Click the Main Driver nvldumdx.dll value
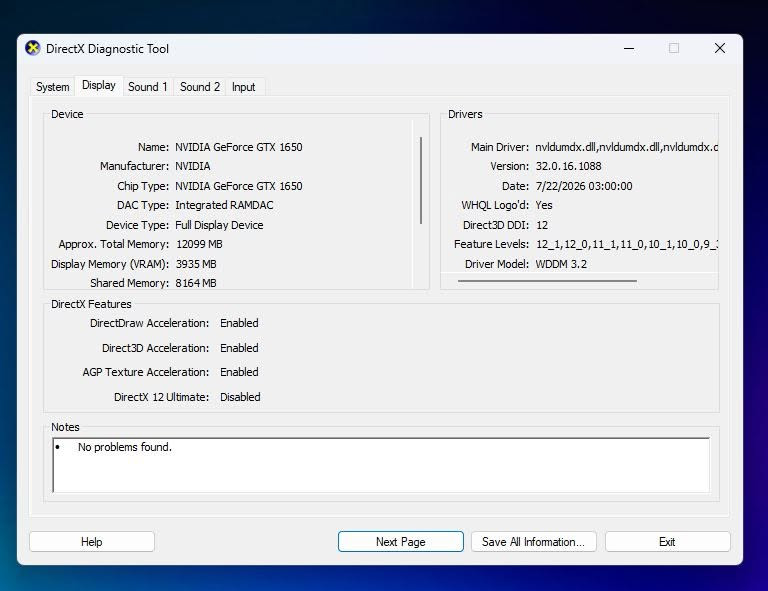 click(626, 147)
